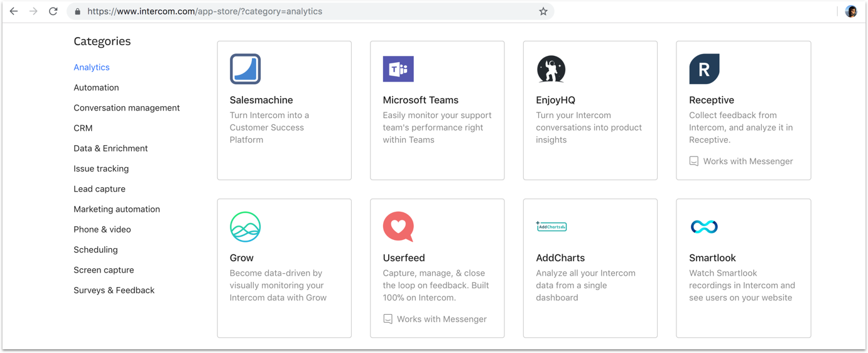This screenshot has height=353, width=868.
Task: Click 'Works with Messenger' on Receptive card
Action: tap(748, 161)
